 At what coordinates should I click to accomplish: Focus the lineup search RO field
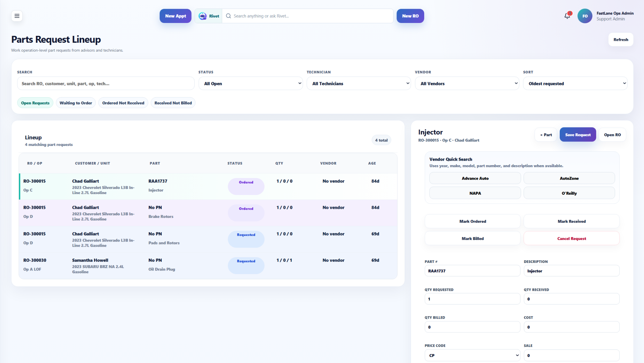(106, 83)
